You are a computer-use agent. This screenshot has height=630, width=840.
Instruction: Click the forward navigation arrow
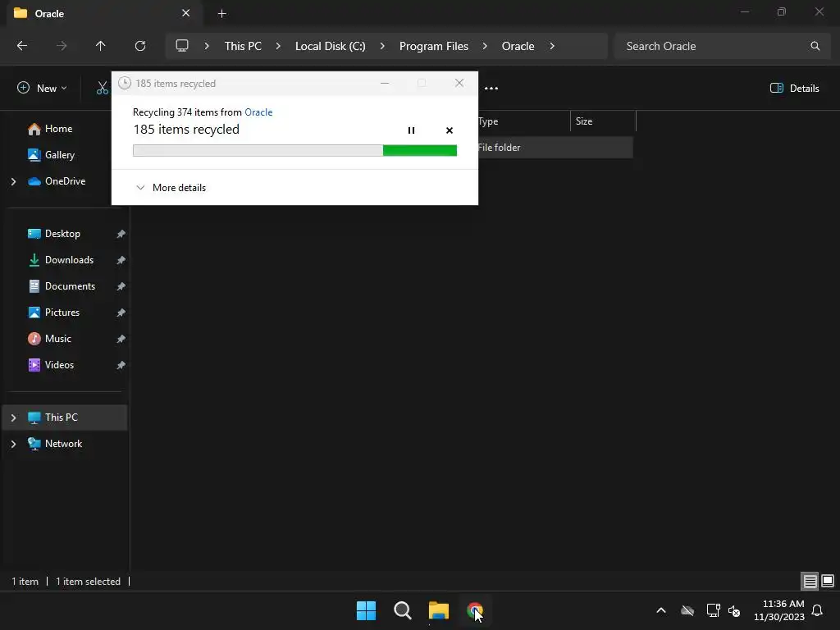click(62, 46)
